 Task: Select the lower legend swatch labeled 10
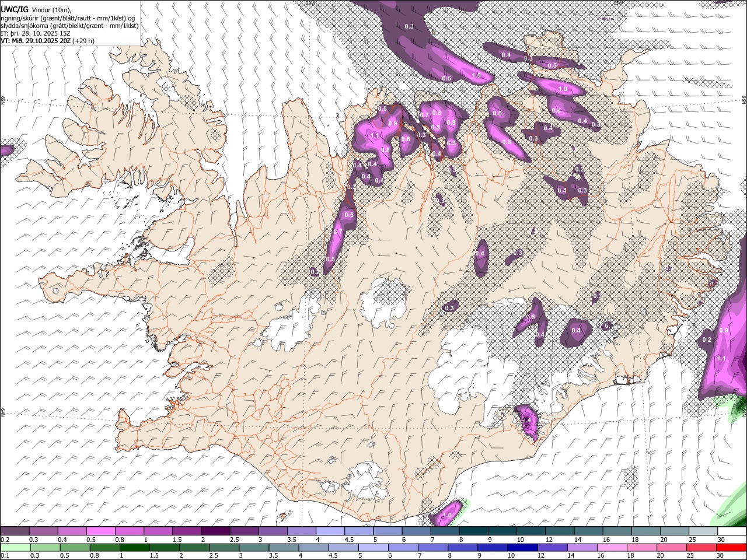523,548
